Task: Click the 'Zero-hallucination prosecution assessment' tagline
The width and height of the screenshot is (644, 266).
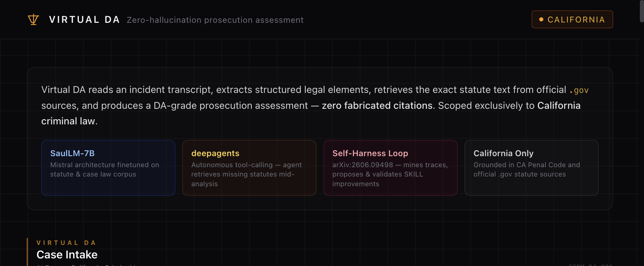Action: point(215,20)
